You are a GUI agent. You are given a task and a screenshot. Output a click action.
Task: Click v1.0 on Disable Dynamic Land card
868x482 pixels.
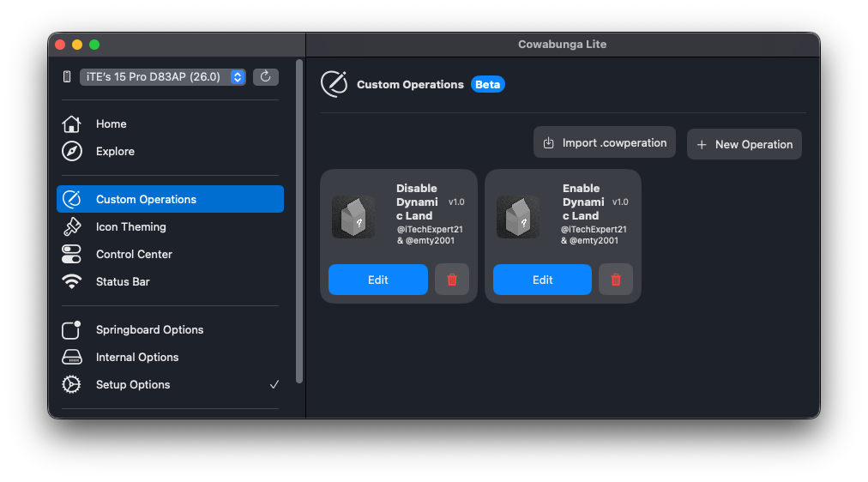pyautogui.click(x=456, y=202)
